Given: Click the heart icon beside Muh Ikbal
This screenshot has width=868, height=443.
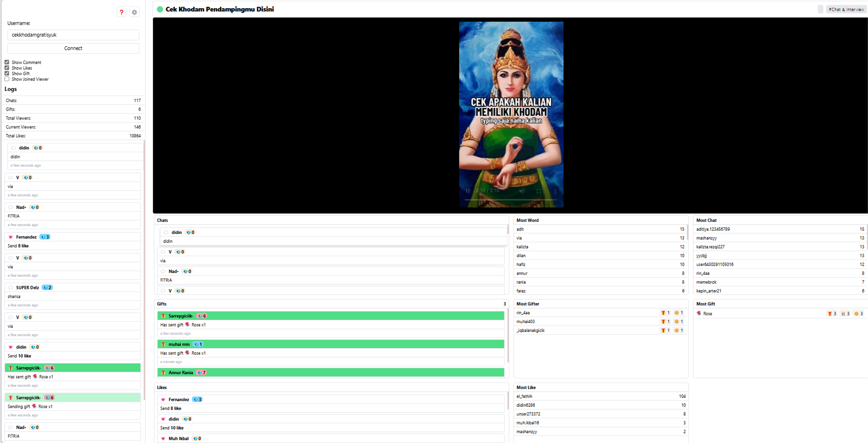Looking at the screenshot, I should [x=163, y=439].
